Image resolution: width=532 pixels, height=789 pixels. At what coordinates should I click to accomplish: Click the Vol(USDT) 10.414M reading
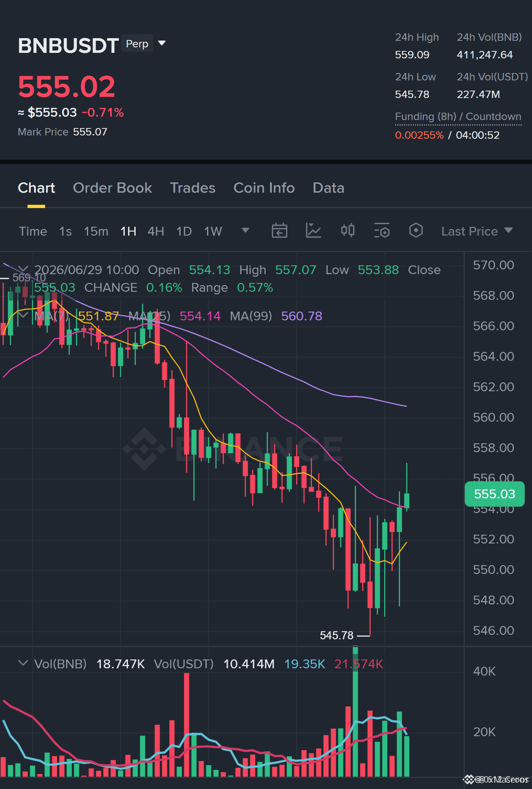coord(249,664)
